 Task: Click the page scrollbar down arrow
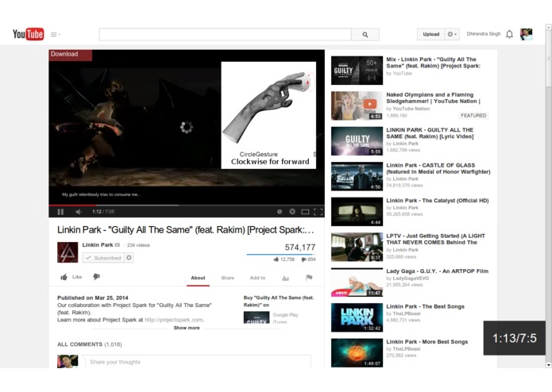[x=549, y=365]
